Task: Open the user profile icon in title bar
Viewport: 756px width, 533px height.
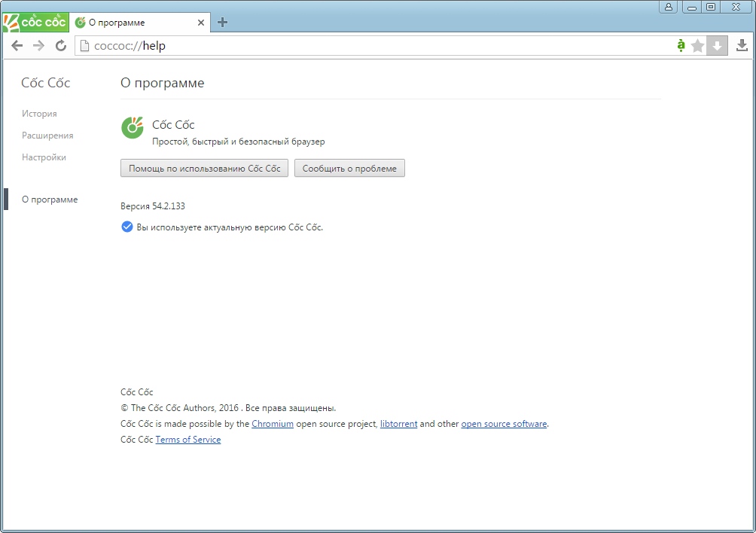Action: tap(668, 7)
